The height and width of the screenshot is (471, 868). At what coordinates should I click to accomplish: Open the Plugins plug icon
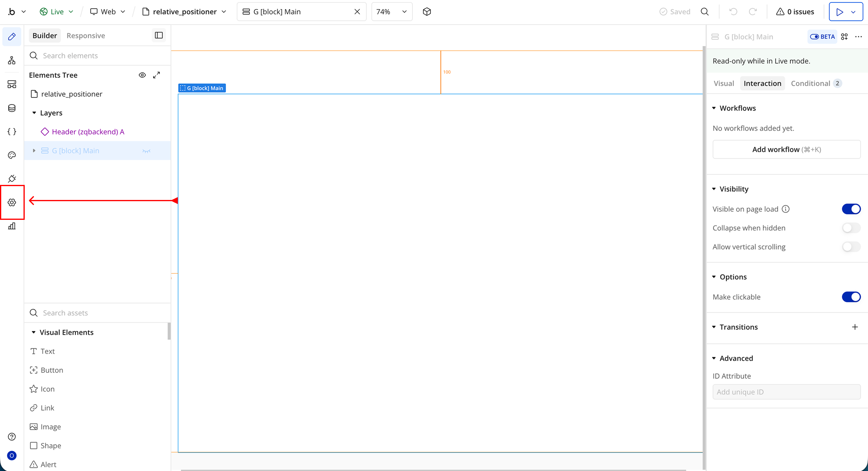click(x=12, y=179)
